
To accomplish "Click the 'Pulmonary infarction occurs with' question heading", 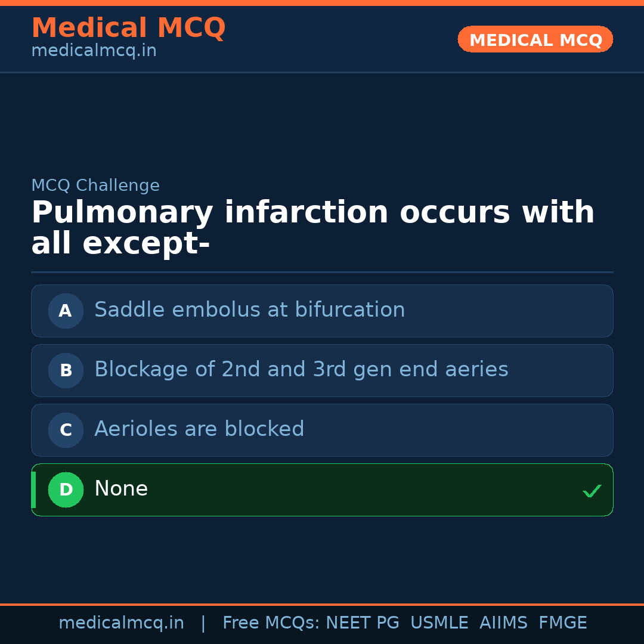I will coord(312,213).
